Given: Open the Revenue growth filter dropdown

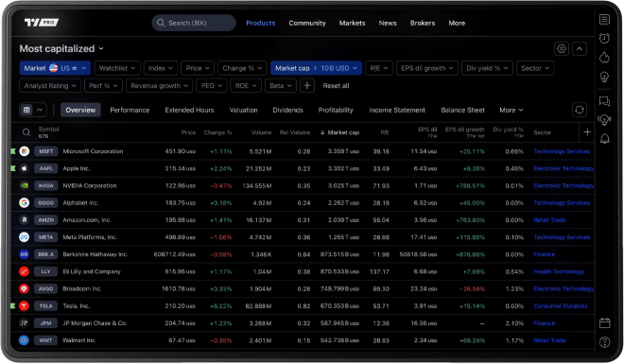Looking at the screenshot, I should pyautogui.click(x=159, y=85).
